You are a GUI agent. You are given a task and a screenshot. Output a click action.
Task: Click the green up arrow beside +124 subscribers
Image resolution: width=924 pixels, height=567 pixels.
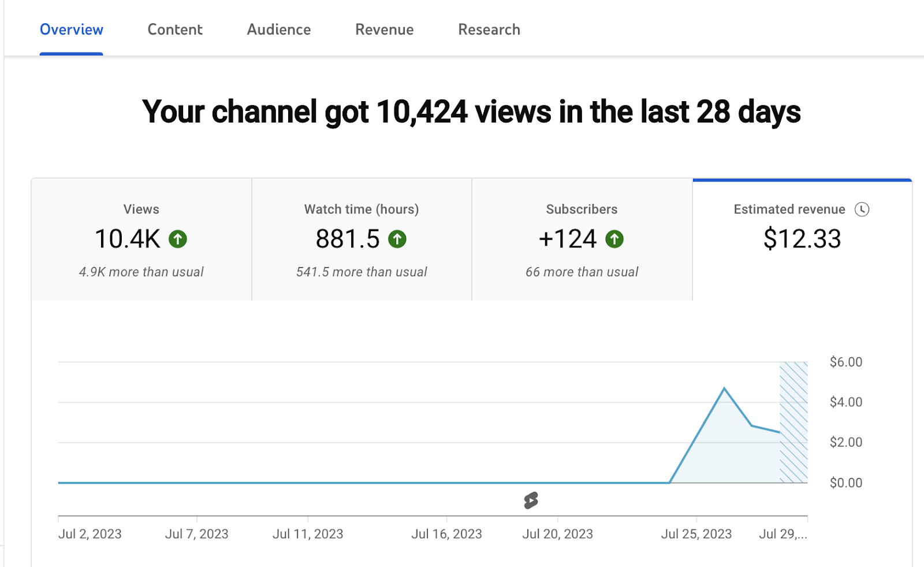pos(614,239)
